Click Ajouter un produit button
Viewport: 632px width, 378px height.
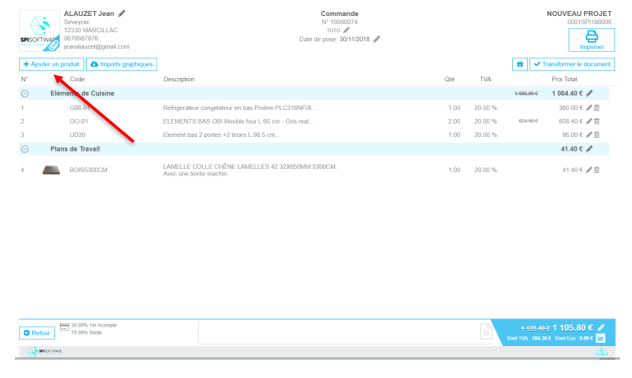pos(52,64)
